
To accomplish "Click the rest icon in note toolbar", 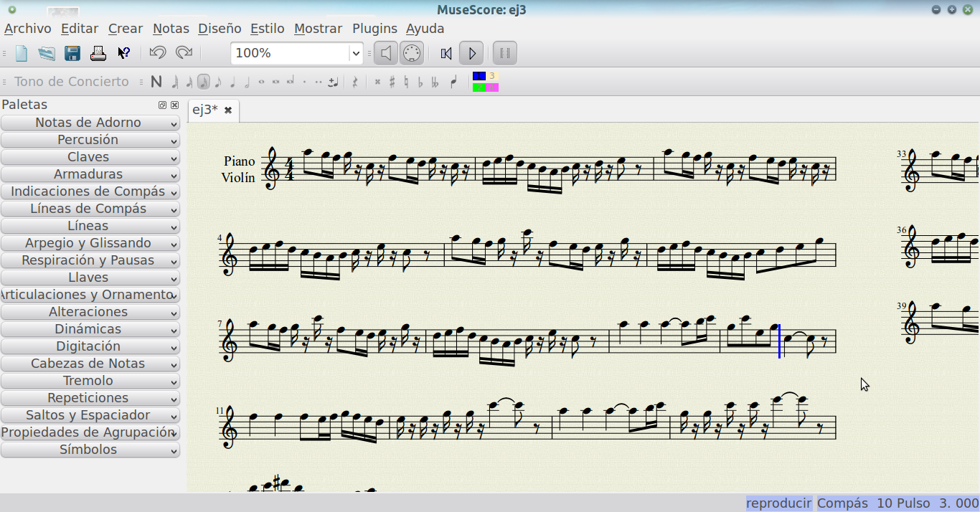I will [x=354, y=82].
